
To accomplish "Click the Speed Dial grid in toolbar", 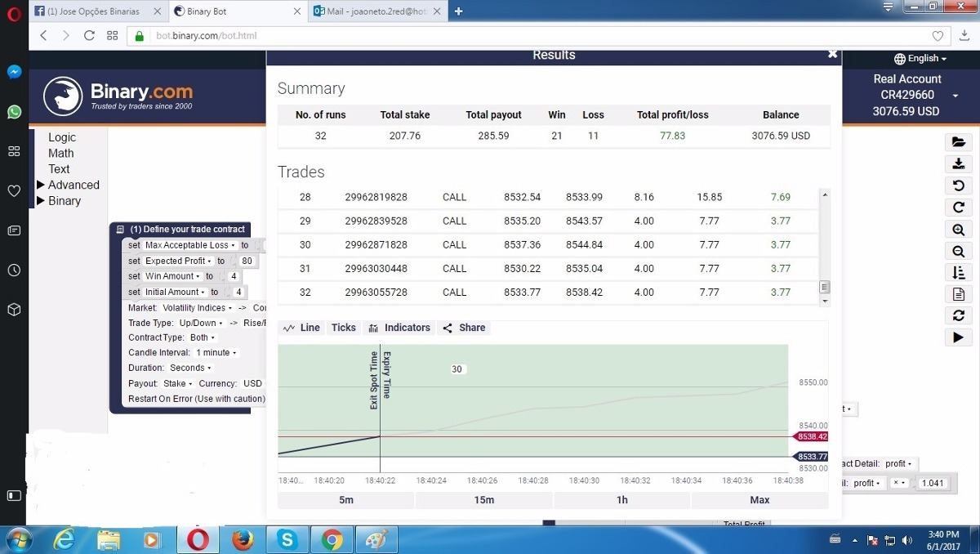I will pyautogui.click(x=113, y=36).
